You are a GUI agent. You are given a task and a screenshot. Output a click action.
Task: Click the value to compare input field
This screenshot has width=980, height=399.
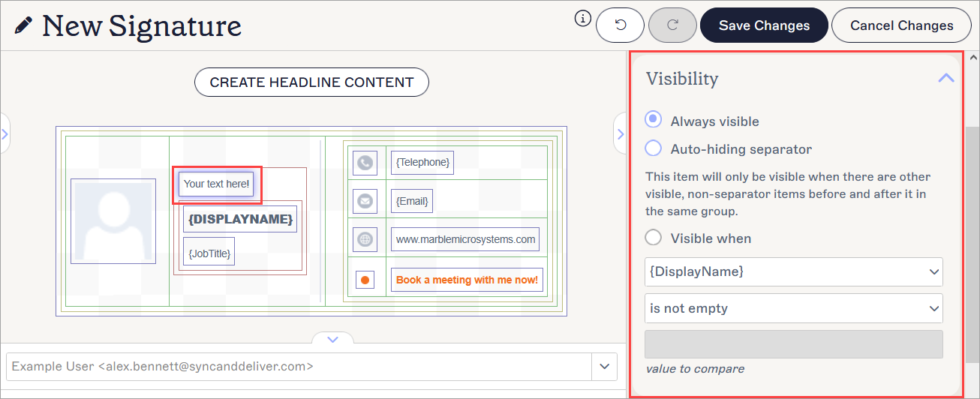793,344
